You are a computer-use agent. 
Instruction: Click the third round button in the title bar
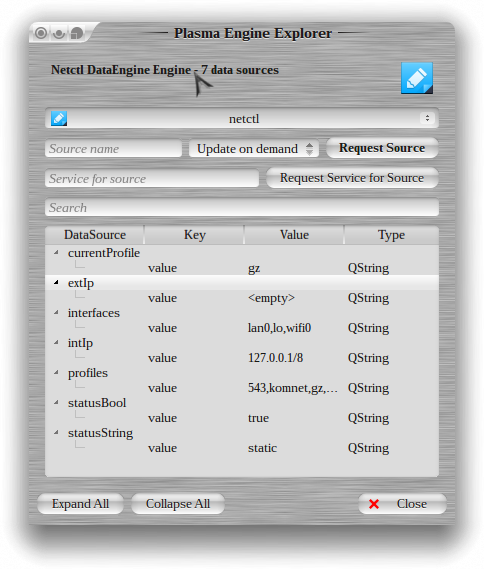pyautogui.click(x=77, y=33)
